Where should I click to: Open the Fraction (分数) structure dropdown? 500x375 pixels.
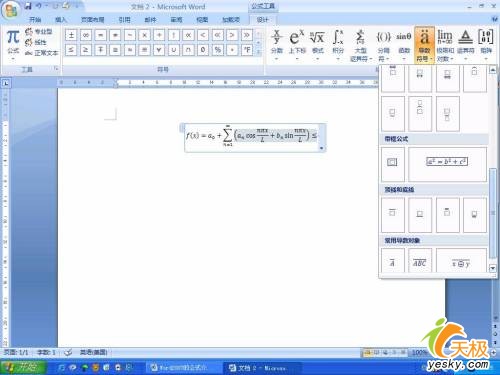277,45
